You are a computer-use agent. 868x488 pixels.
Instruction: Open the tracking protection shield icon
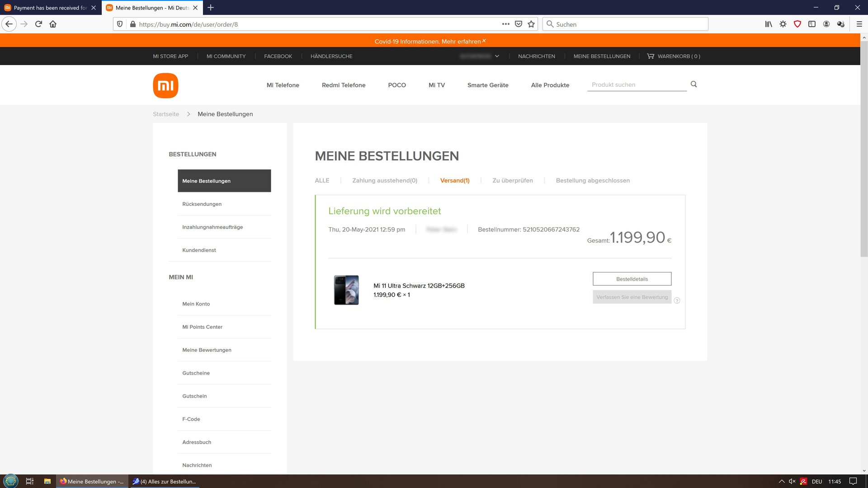coord(120,24)
